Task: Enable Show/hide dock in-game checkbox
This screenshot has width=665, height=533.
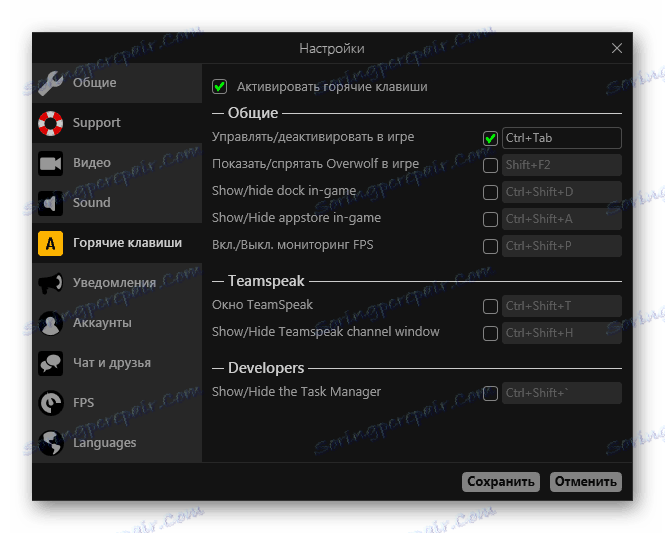Action: tap(490, 193)
